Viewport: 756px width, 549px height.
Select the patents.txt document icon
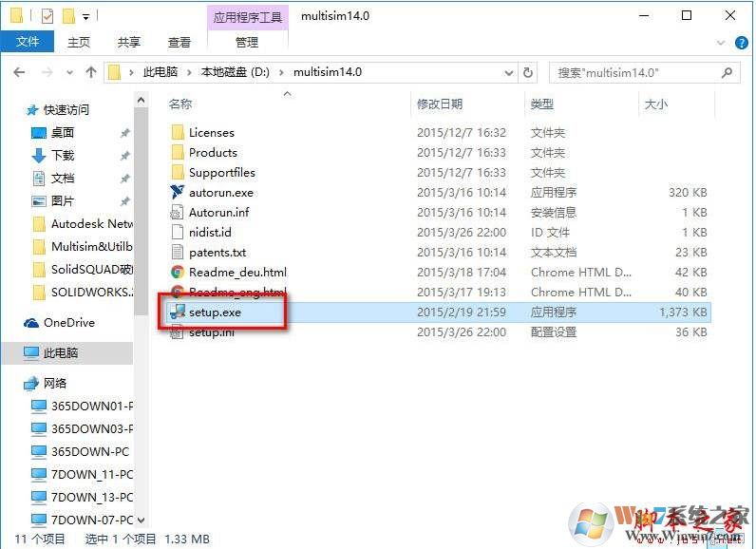click(x=178, y=252)
